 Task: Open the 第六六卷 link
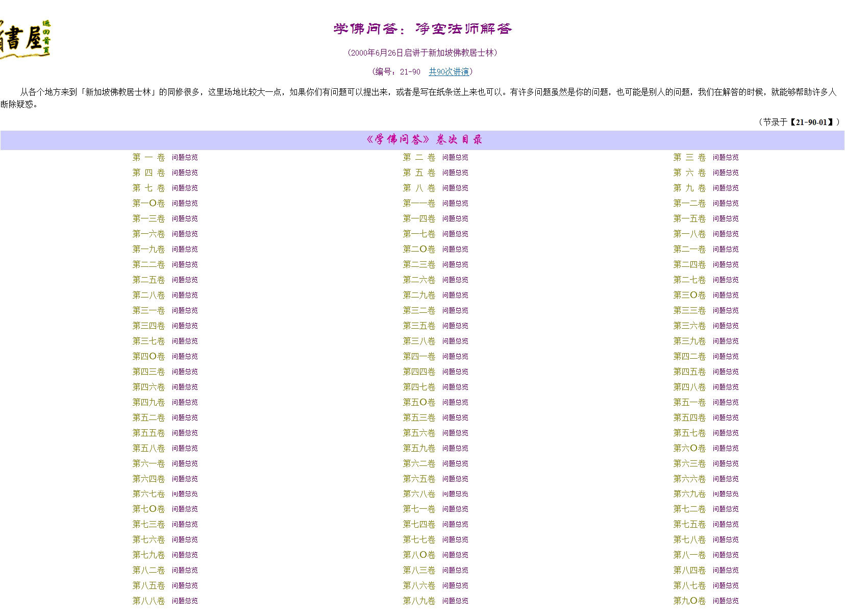(x=689, y=479)
